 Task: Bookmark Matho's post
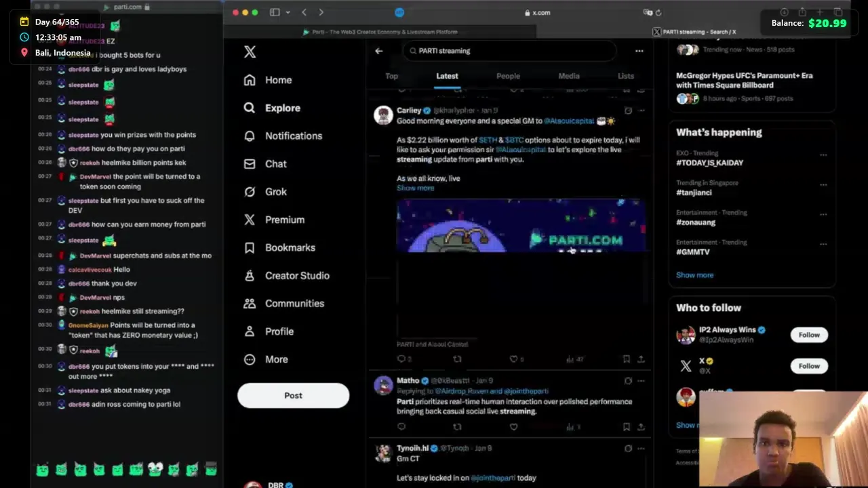[x=626, y=427]
